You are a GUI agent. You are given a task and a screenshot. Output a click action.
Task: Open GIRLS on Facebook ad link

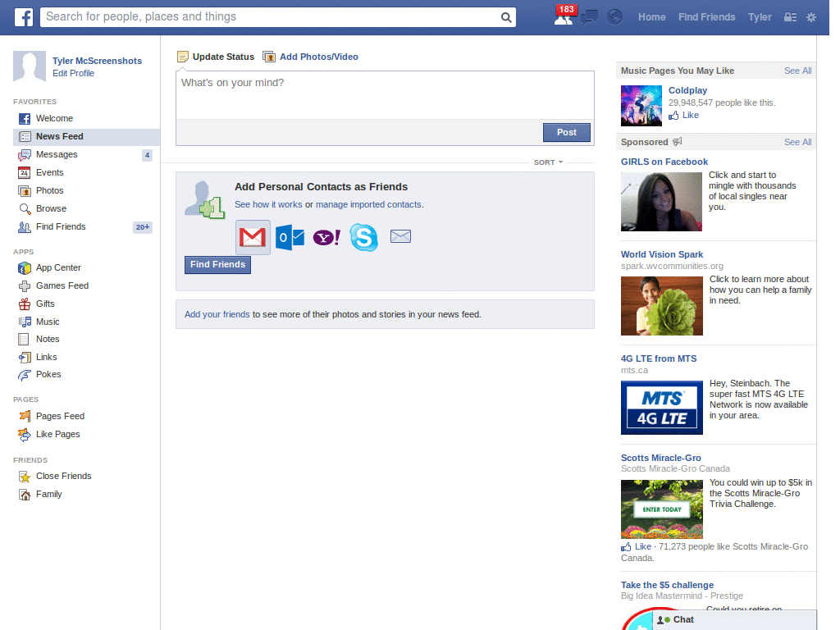(664, 162)
